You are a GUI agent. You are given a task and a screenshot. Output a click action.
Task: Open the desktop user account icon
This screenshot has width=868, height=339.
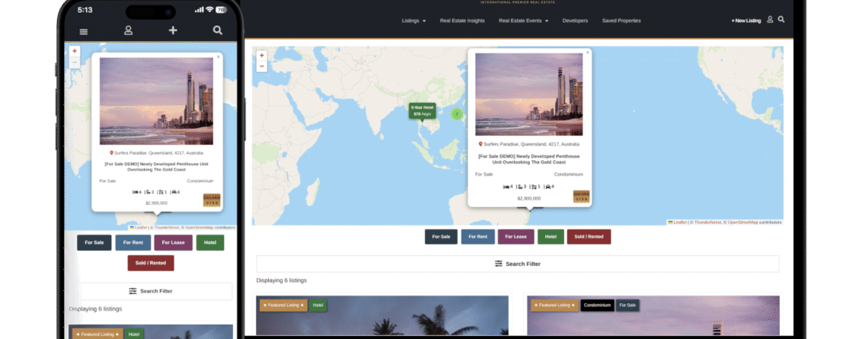[770, 20]
